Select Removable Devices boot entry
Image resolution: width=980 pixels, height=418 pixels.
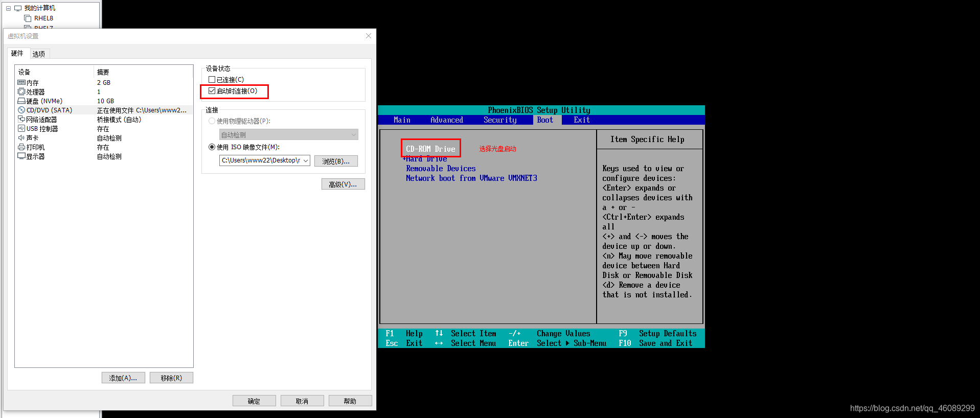coord(441,169)
